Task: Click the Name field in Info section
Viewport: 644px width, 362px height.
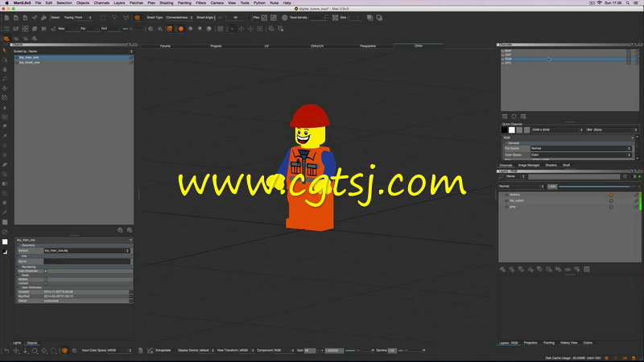Action: point(87,261)
